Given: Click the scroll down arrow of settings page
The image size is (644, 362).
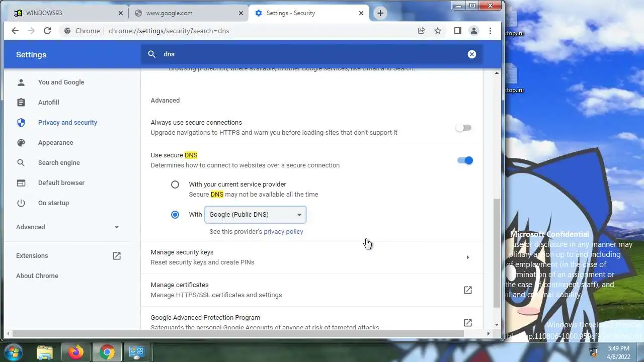Looking at the screenshot, I should (497, 325).
